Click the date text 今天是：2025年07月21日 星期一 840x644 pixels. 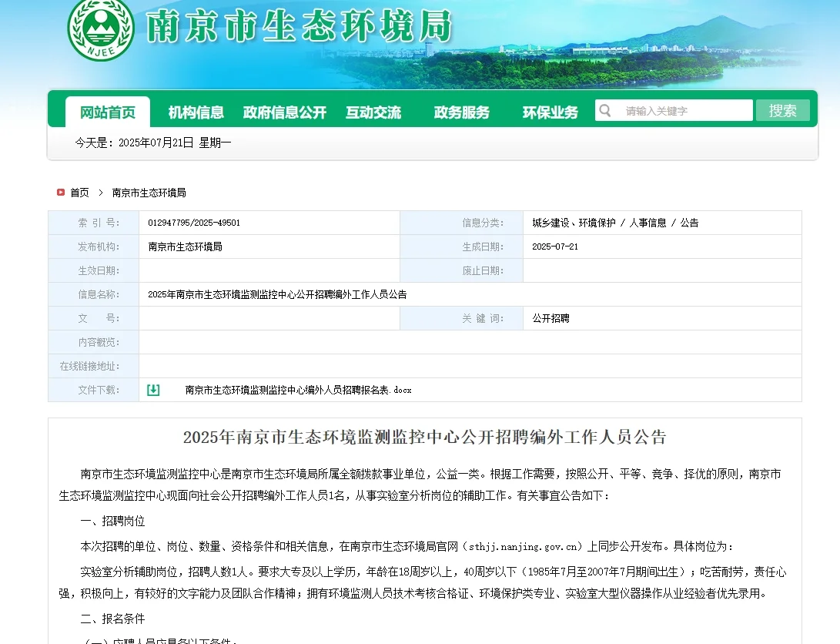(153, 143)
